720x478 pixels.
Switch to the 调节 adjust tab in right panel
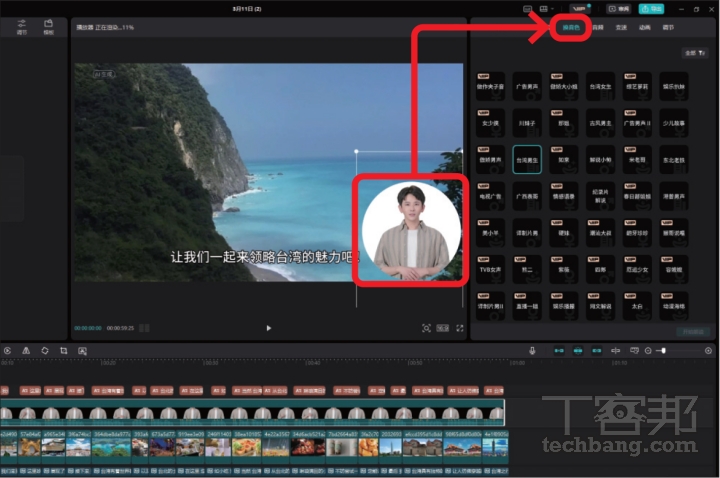tap(668, 28)
